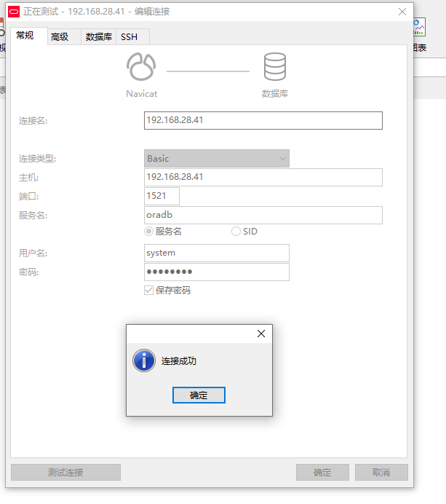This screenshot has width=446, height=504.
Task: Click the blue information icon in the popup
Action: 144,361
